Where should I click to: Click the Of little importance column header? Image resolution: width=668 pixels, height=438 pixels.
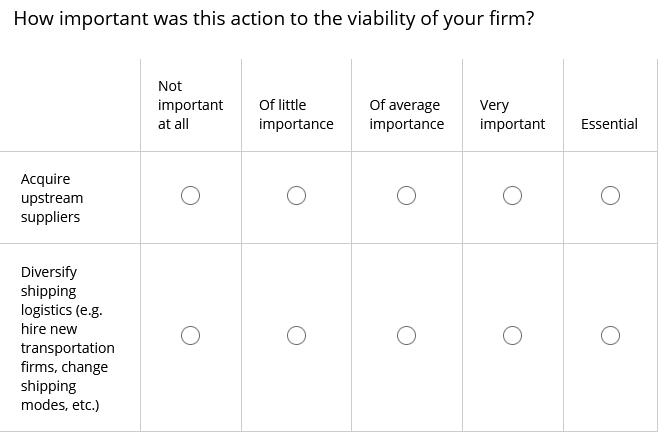[296, 114]
